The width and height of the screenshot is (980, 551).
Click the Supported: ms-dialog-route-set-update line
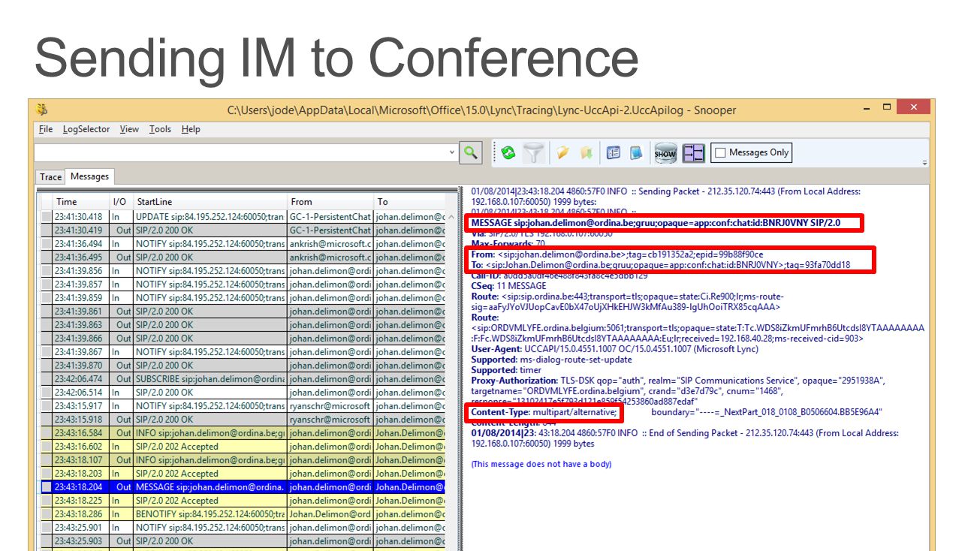click(552, 360)
